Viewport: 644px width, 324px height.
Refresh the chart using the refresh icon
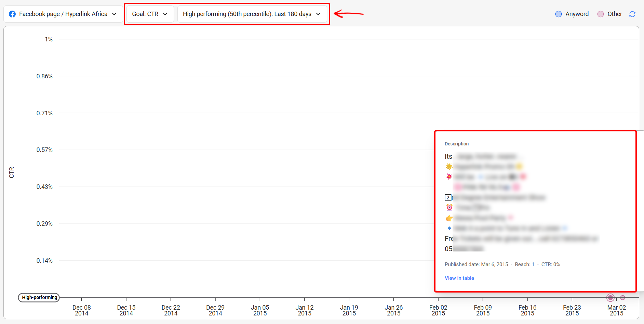(632, 14)
